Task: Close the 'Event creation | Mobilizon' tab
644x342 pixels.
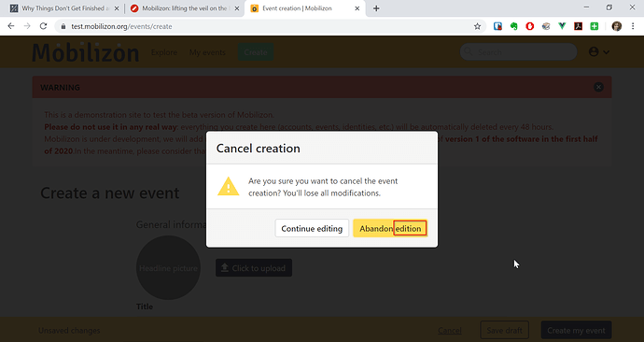Action: click(357, 8)
